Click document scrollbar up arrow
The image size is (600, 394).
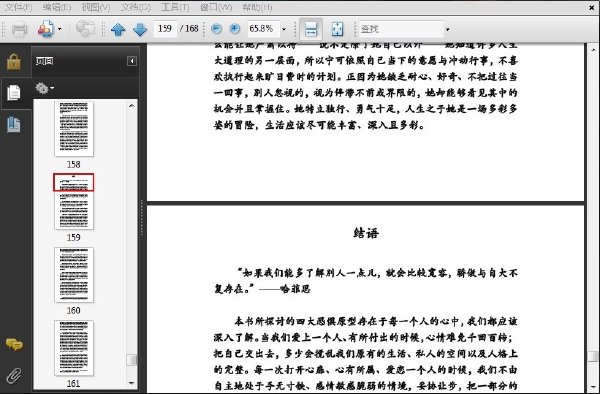[x=593, y=50]
